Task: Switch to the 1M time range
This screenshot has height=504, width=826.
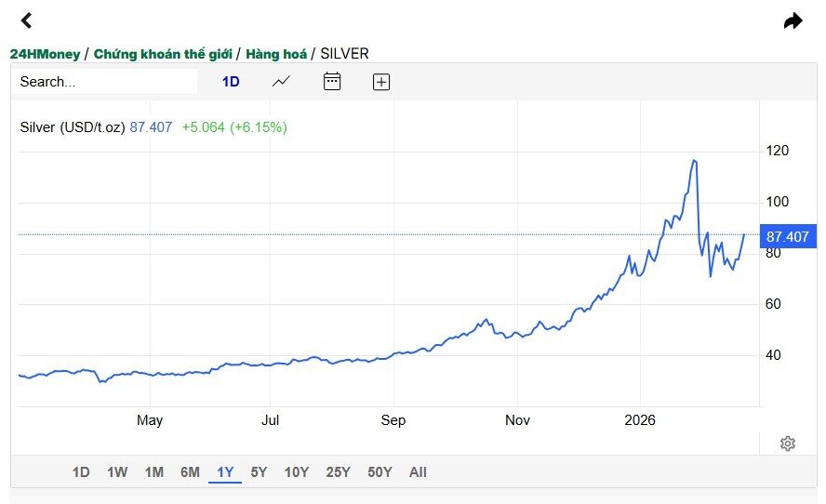Action: (x=154, y=471)
